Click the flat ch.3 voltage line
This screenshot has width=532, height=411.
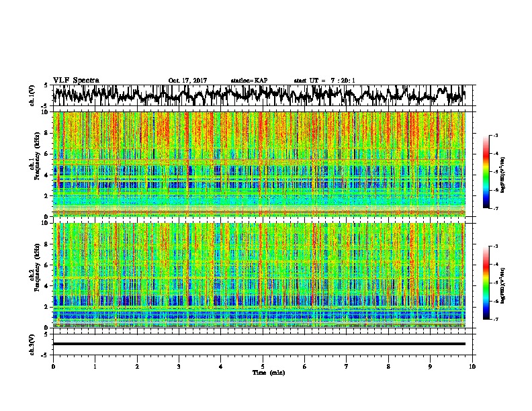coord(259,344)
